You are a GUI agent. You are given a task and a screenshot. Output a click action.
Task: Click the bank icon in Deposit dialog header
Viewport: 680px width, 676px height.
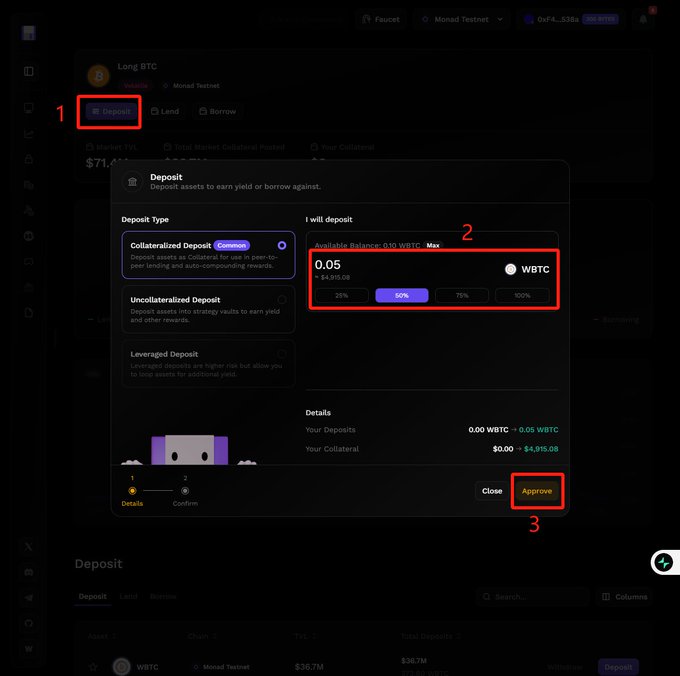point(132,182)
